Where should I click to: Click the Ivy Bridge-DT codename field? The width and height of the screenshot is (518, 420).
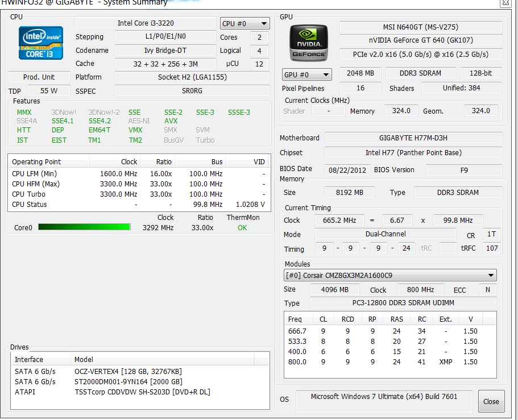165,50
